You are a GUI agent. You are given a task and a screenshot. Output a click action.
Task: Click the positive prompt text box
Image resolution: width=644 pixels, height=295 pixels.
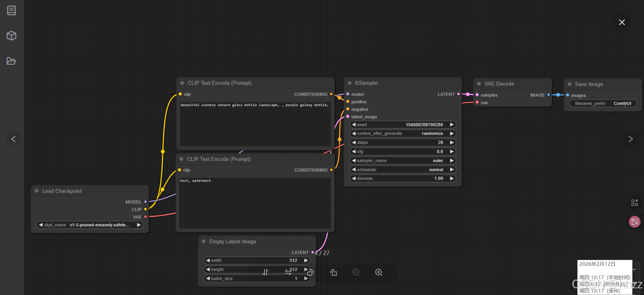pyautogui.click(x=255, y=124)
